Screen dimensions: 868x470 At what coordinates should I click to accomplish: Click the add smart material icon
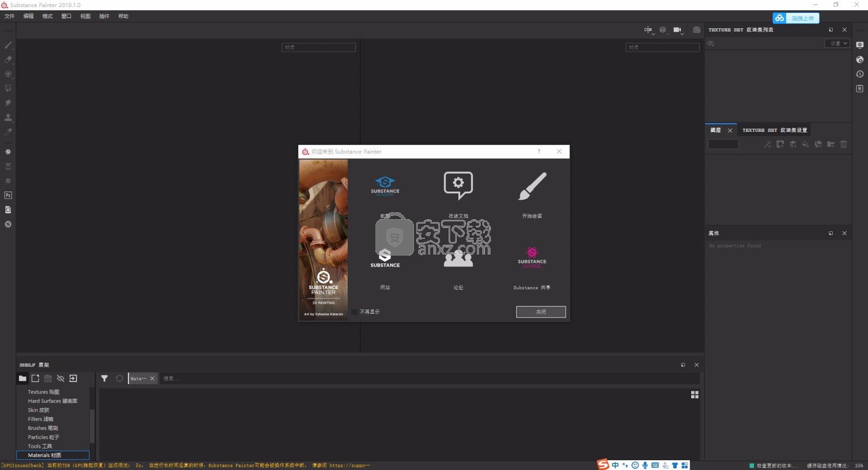818,144
